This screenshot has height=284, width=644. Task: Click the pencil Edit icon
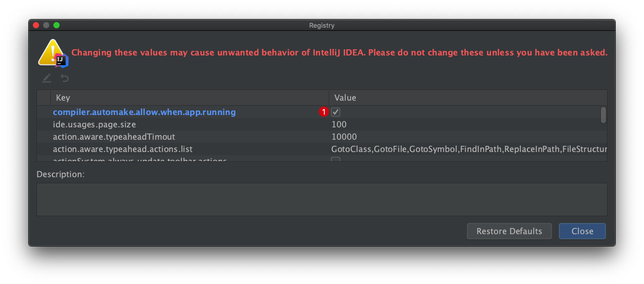pos(47,78)
